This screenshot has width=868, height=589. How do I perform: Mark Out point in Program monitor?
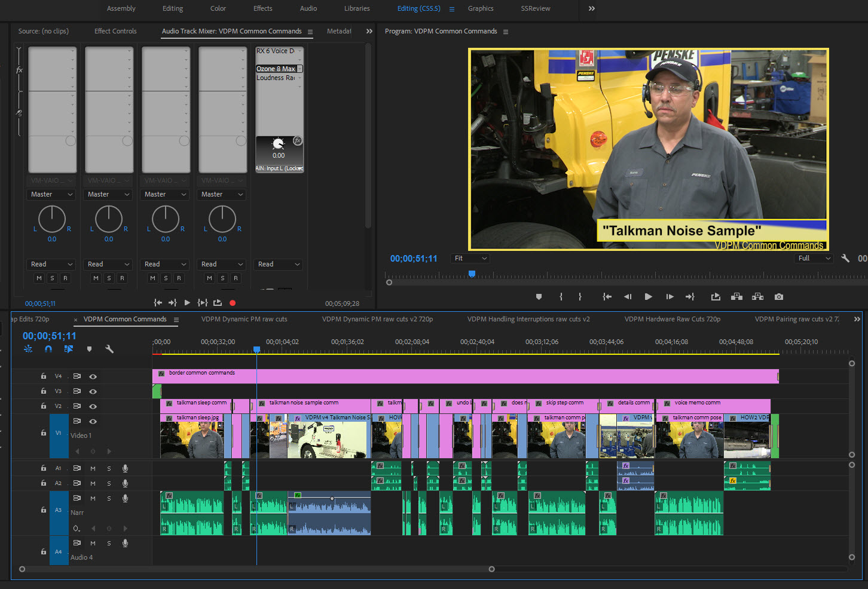point(580,297)
